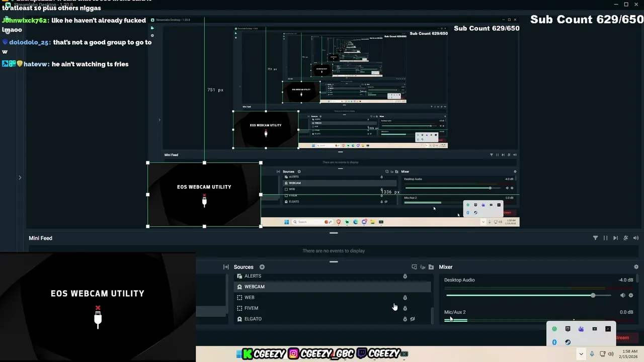Click the Mixer panel scrollbar
The width and height of the screenshot is (644, 362).
[x=637, y=278]
